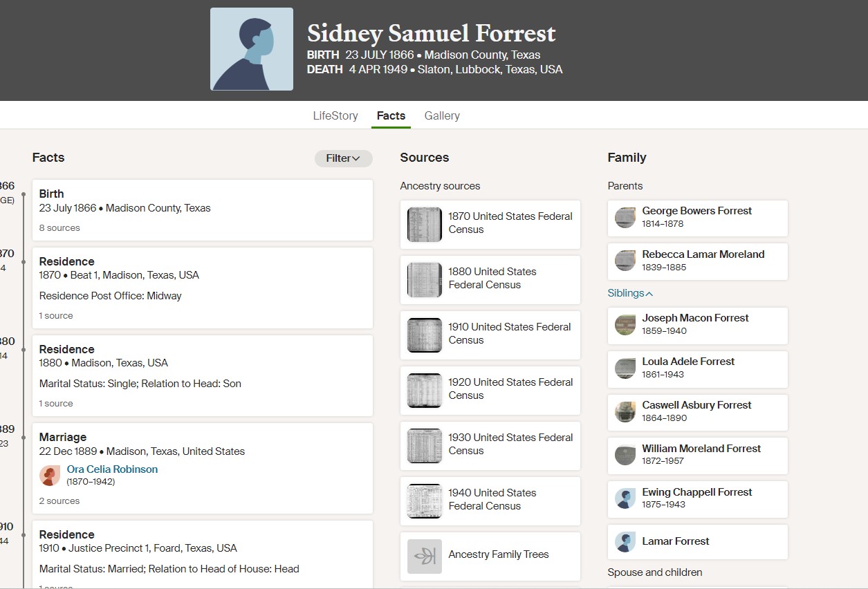Expand the 8 sources under Birth
This screenshot has width=868, height=589.
(x=59, y=228)
